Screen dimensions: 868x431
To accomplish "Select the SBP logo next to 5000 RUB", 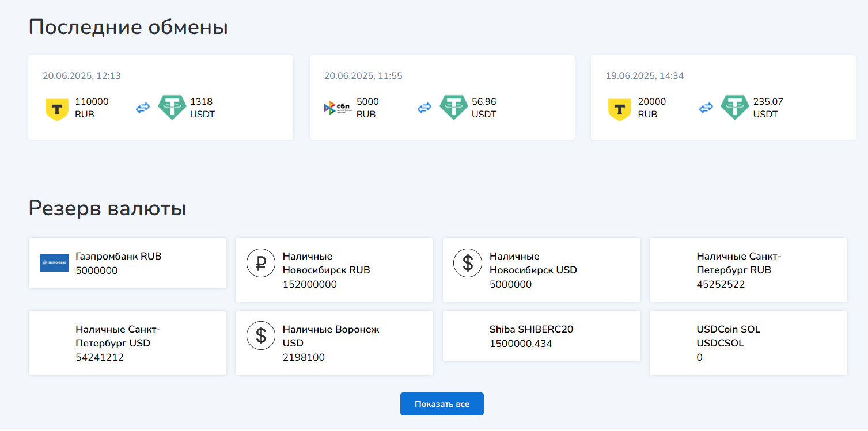I will click(338, 108).
